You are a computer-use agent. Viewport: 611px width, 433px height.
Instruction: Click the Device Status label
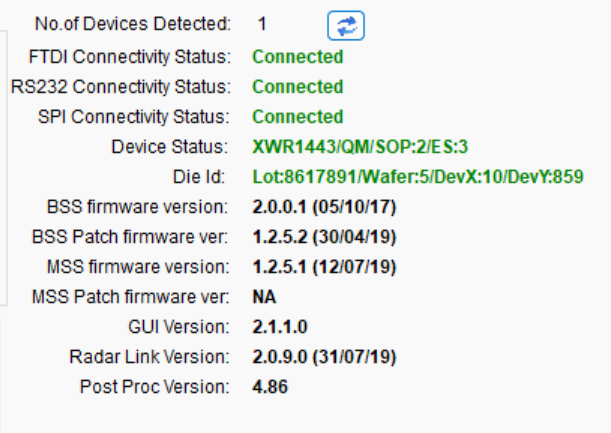[x=170, y=147]
